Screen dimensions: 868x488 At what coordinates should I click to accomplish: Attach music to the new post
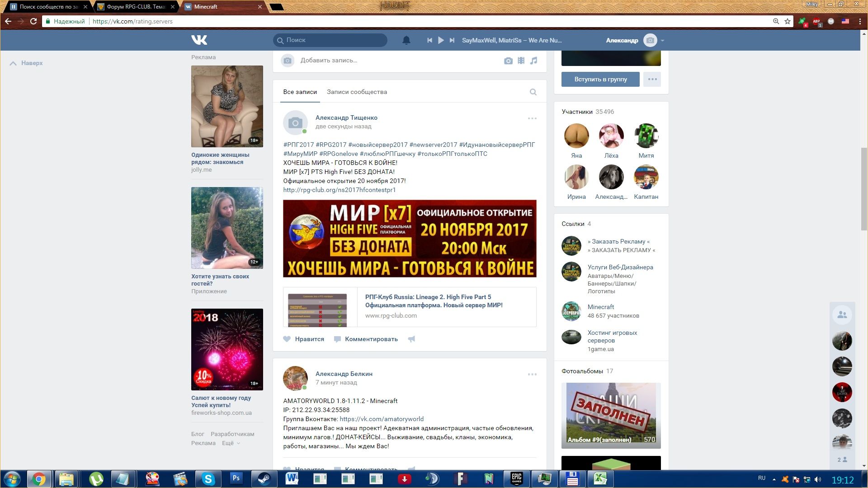point(534,61)
